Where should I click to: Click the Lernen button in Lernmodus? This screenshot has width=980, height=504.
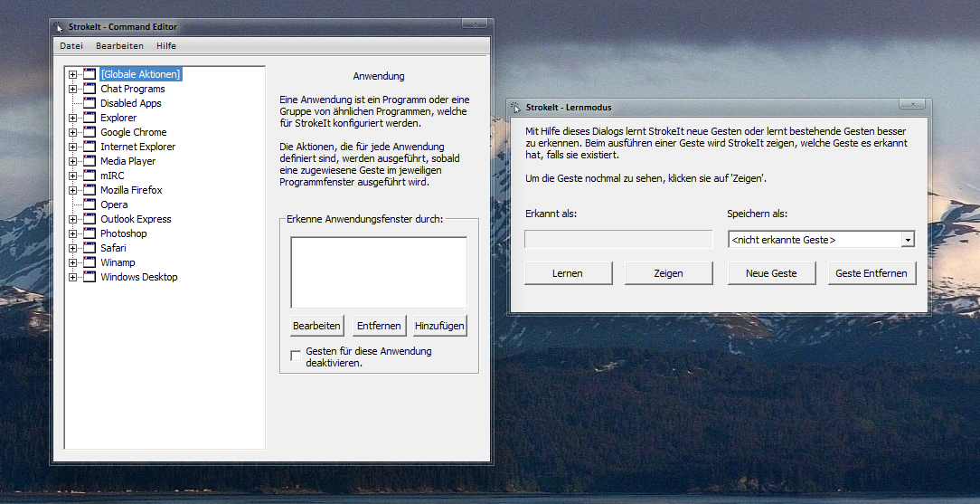click(x=568, y=273)
